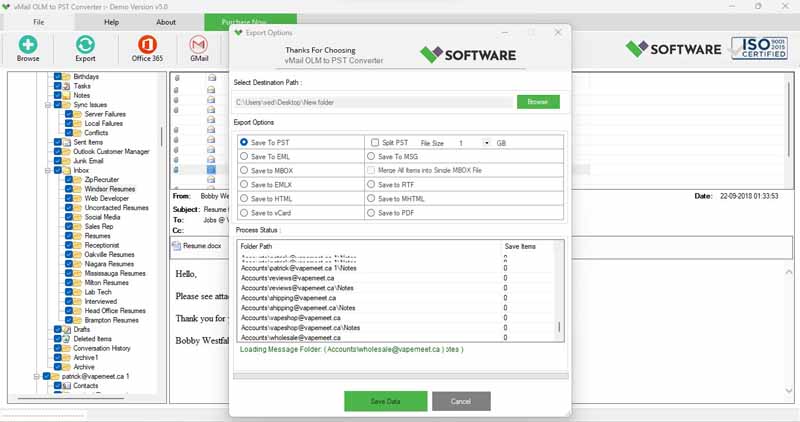Select Save To PST radio option
This screenshot has height=422, width=800.
pos(244,142)
